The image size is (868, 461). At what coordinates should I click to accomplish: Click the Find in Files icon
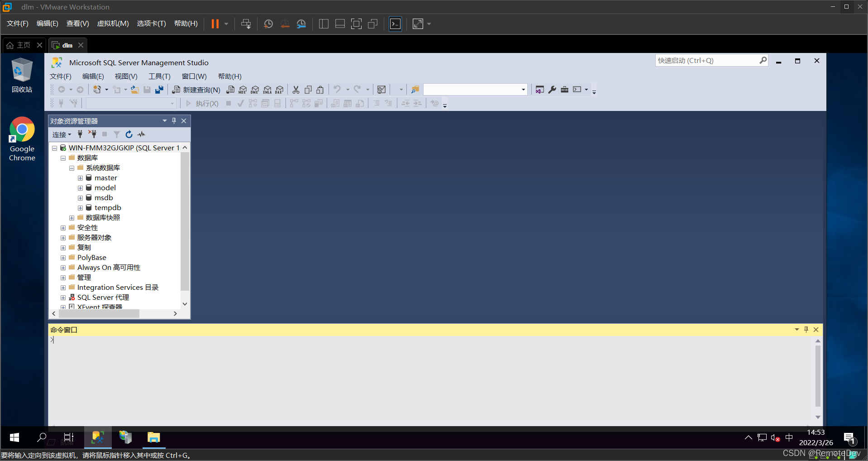415,90
